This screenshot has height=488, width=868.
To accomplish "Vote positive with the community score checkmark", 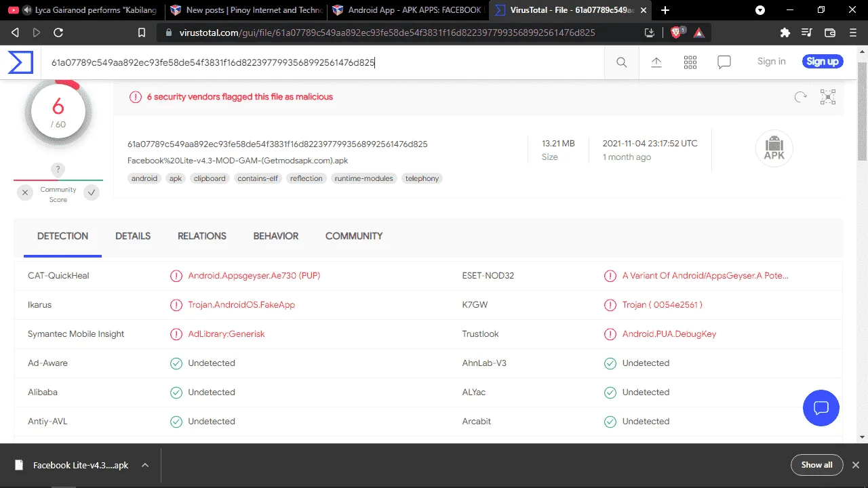I will pyautogui.click(x=92, y=192).
